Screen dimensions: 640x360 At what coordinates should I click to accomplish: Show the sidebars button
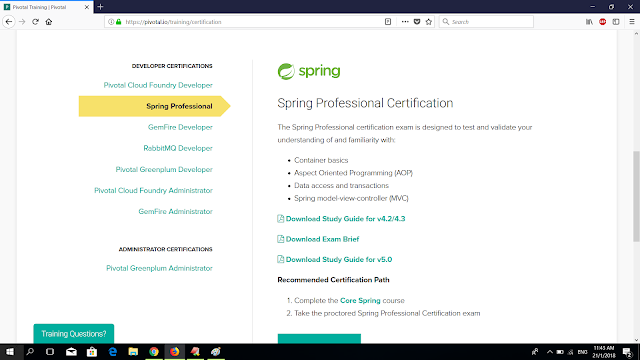point(616,22)
